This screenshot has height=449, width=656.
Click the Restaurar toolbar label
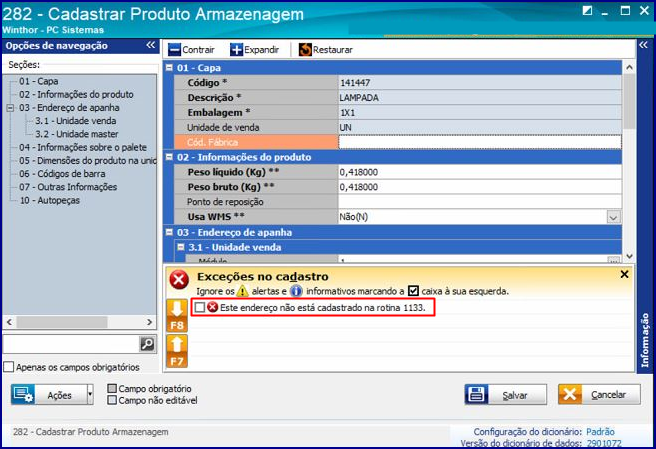[x=333, y=50]
